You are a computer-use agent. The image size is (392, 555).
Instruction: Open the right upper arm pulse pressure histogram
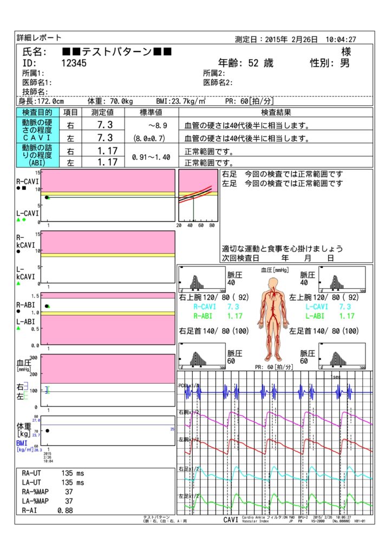point(201,280)
